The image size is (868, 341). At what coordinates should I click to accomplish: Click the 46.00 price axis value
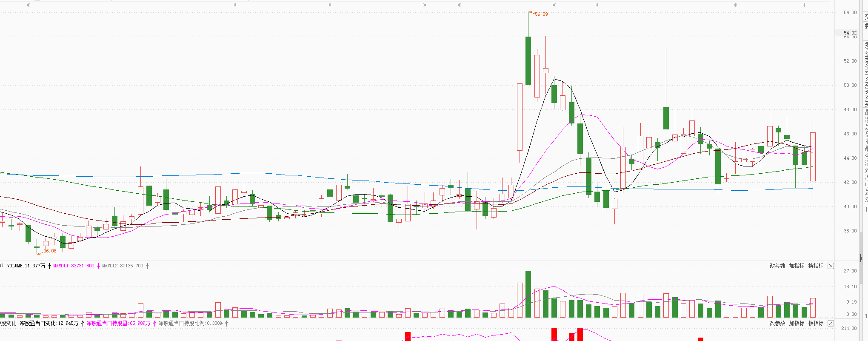point(850,134)
